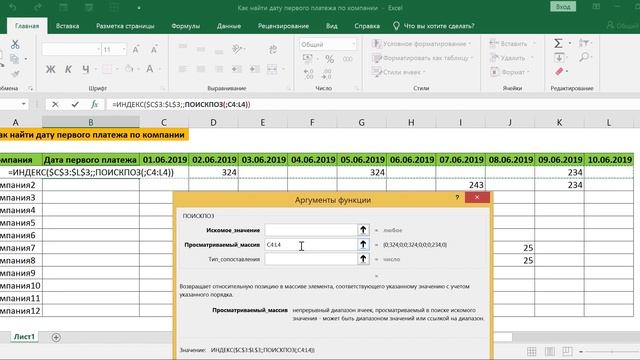Open the Вид ribbon tab
Screen dimensions: 640x360
pyautogui.click(x=331, y=26)
